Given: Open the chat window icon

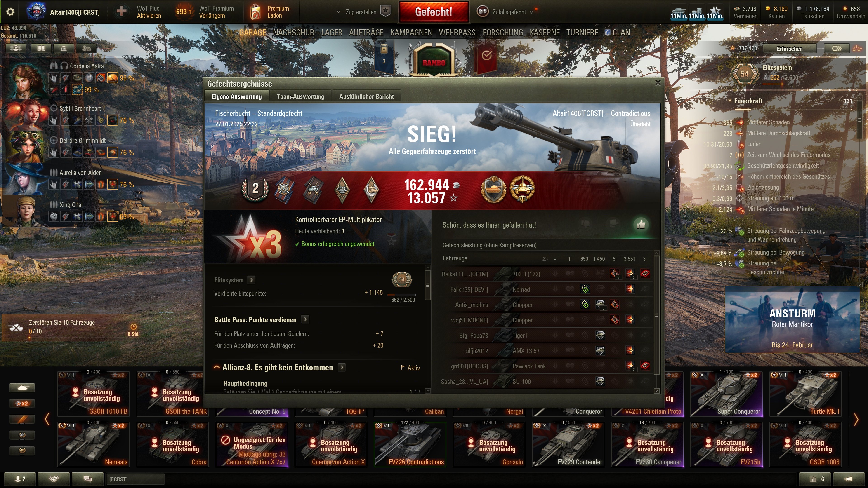Looking at the screenshot, I should point(88,479).
